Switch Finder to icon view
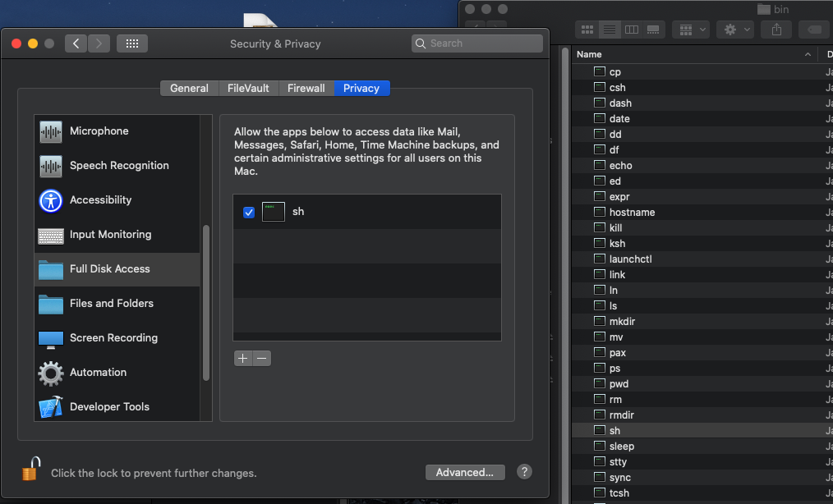 (587, 30)
